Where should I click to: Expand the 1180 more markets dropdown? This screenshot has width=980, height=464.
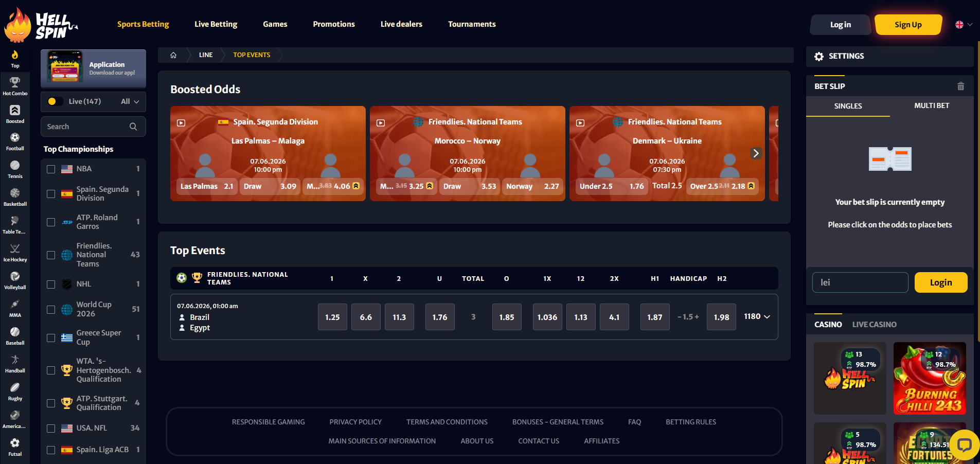[757, 316]
